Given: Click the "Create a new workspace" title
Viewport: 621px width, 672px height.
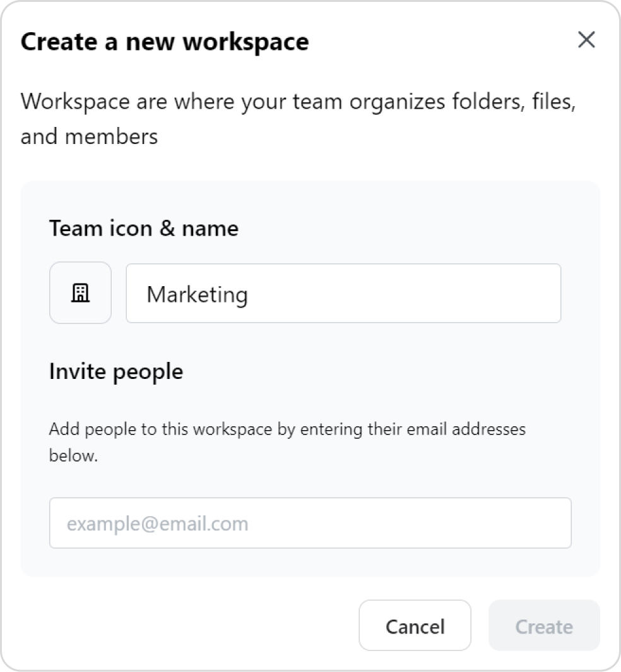Looking at the screenshot, I should tap(165, 42).
